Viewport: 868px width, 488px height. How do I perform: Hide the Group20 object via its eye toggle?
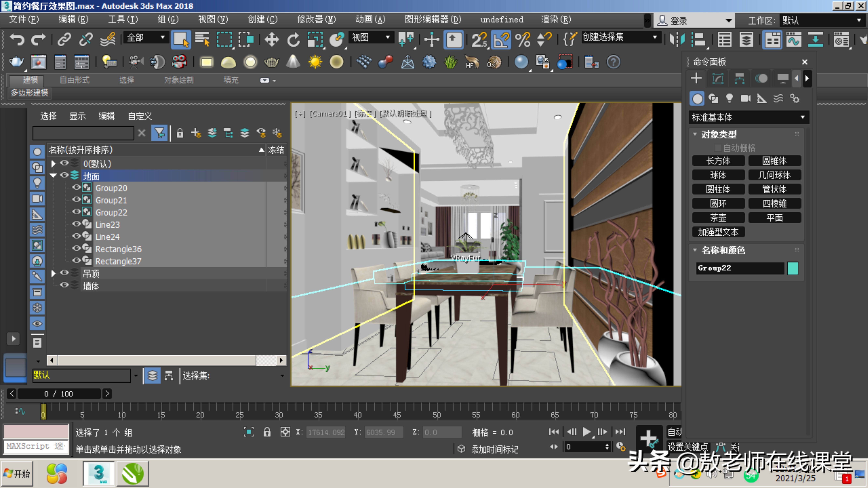click(x=76, y=188)
